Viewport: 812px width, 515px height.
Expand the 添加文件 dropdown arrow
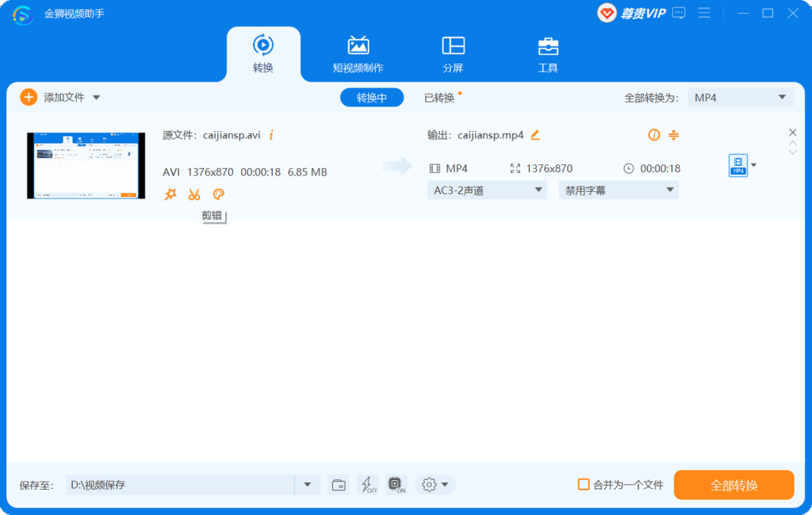click(96, 98)
